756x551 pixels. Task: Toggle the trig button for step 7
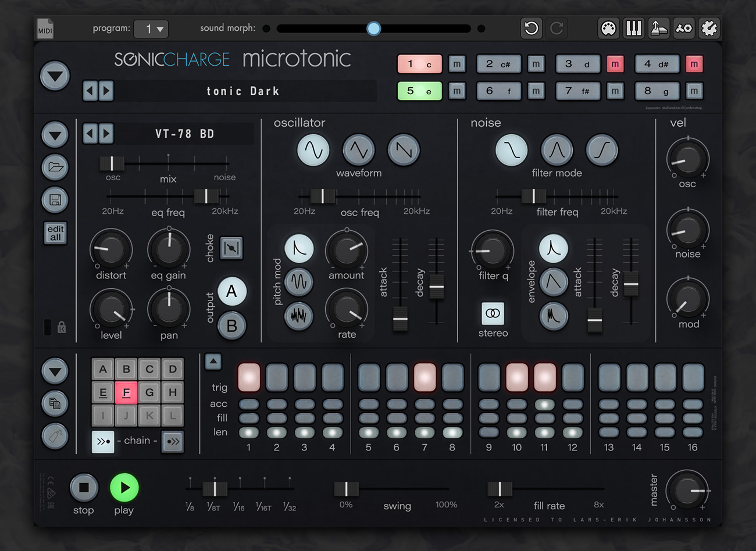(425, 377)
